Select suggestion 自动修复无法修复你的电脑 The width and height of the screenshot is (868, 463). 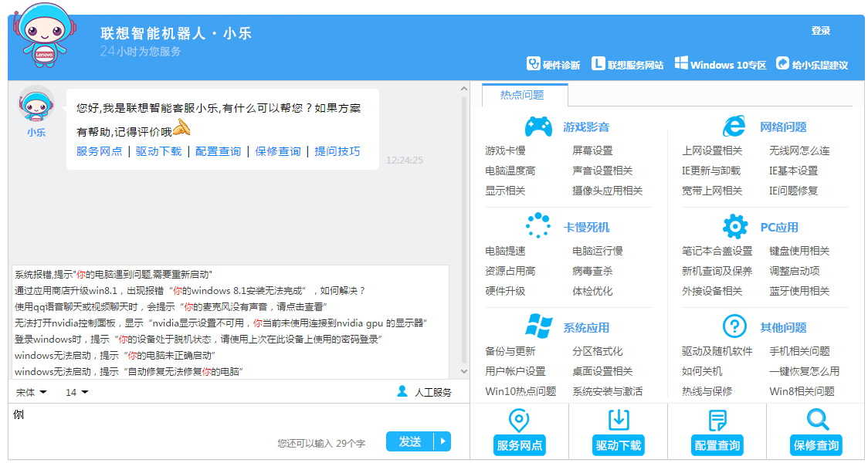(129, 372)
